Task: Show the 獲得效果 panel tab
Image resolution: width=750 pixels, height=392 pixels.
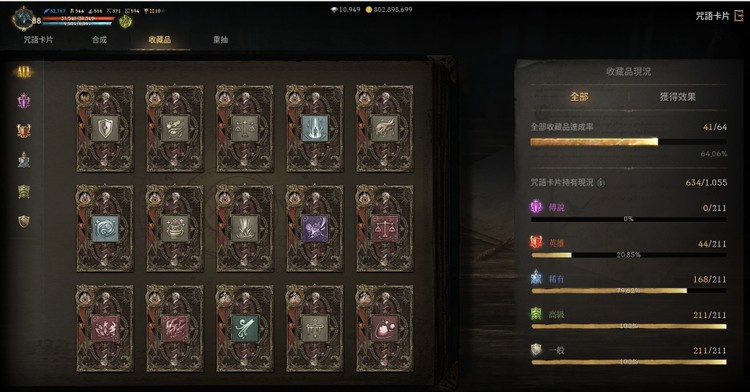Action: 678,97
